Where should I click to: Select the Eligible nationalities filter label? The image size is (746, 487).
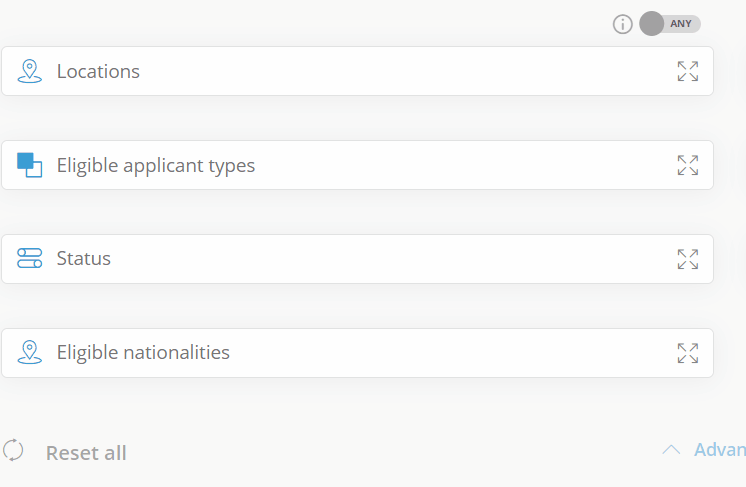click(143, 352)
